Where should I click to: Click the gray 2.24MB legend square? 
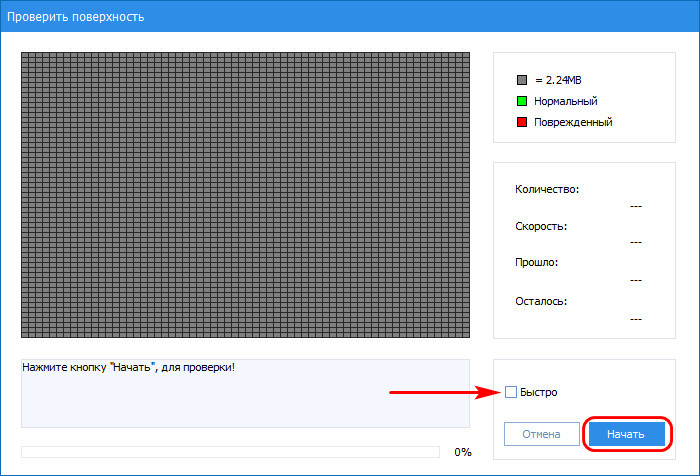[521, 80]
